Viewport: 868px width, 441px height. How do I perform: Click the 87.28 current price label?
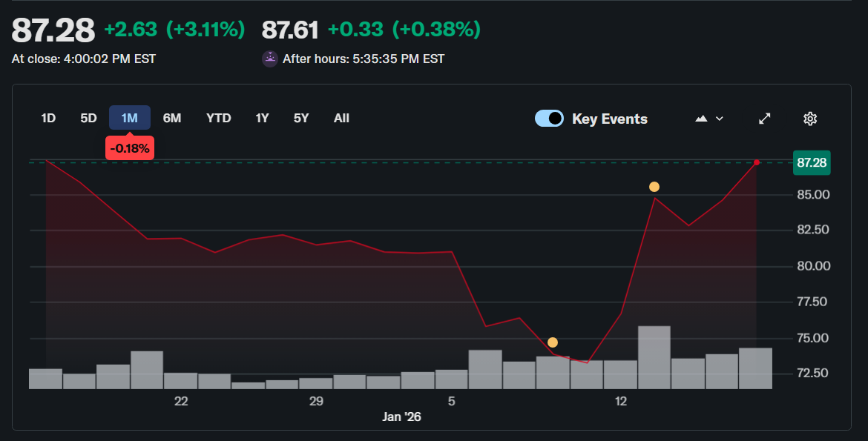tap(812, 162)
